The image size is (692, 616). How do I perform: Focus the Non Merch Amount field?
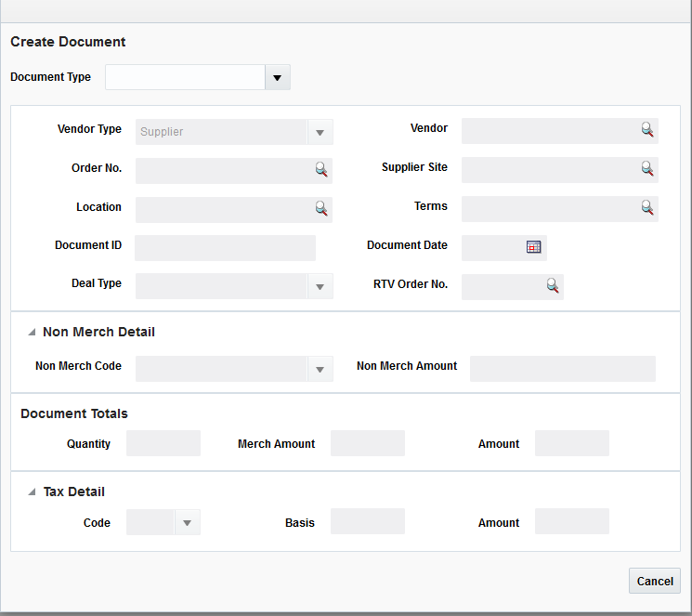pos(562,369)
